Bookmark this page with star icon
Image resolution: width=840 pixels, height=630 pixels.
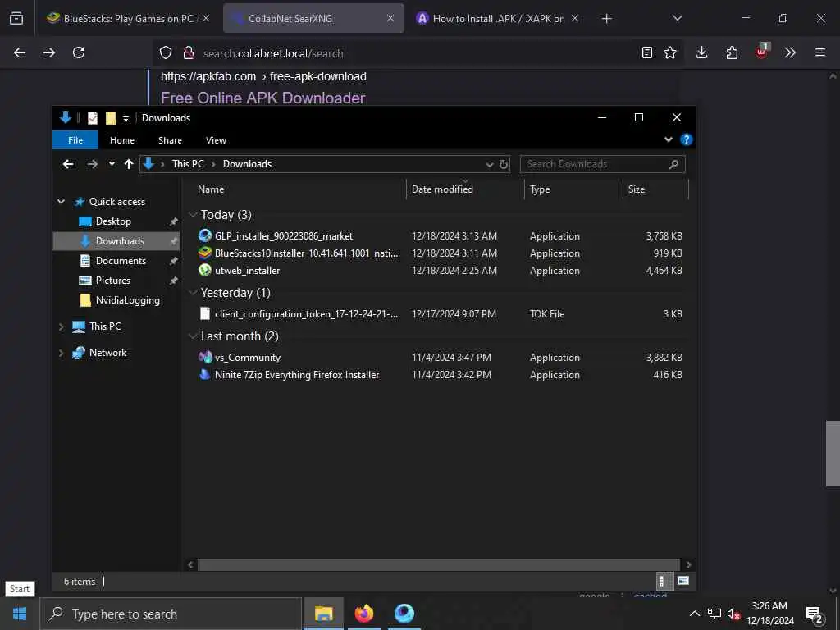tap(670, 52)
